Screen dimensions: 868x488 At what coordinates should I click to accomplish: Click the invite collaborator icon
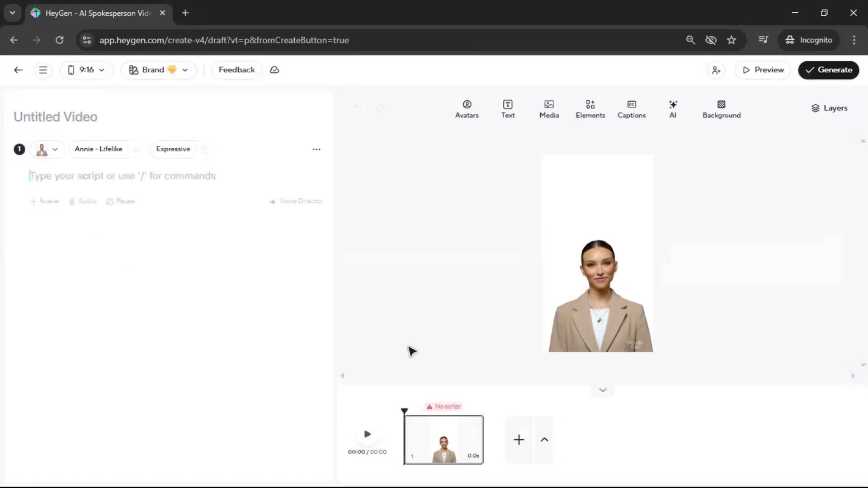716,70
